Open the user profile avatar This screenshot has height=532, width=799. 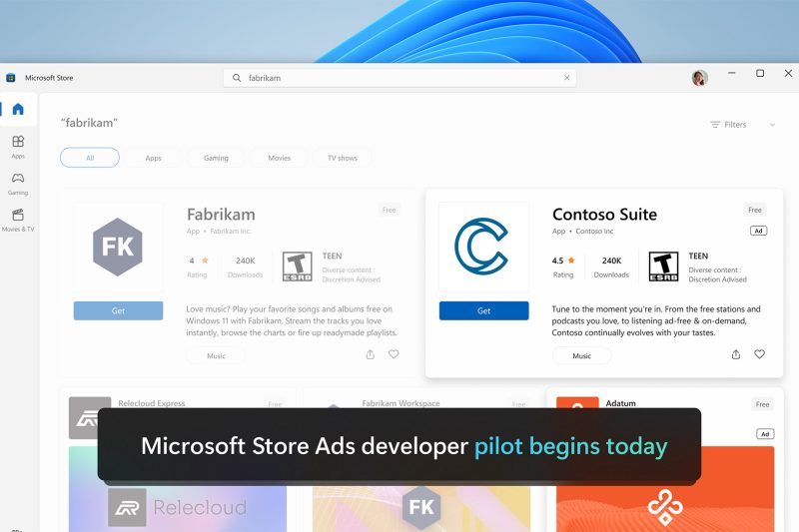click(x=700, y=78)
